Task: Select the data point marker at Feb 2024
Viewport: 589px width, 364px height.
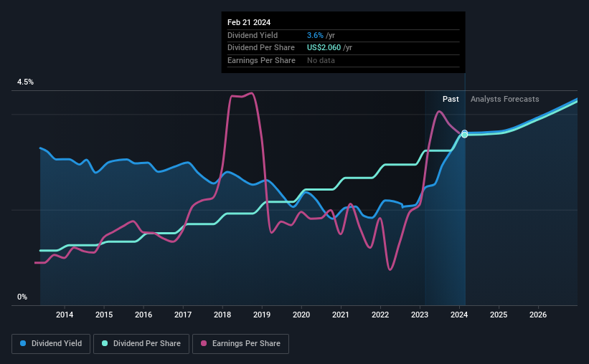Action: [x=465, y=134]
